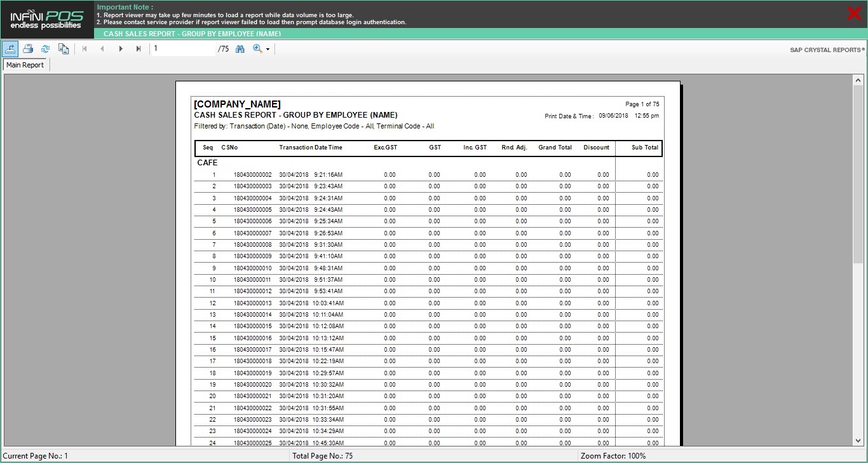Click the print date 09/06/2018
868x463 pixels.
(x=613, y=116)
